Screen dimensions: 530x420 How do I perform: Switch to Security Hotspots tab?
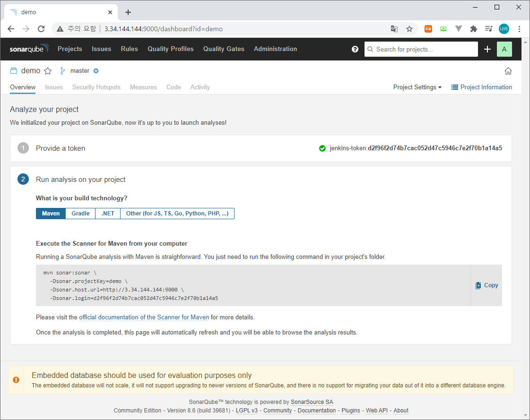tap(96, 87)
